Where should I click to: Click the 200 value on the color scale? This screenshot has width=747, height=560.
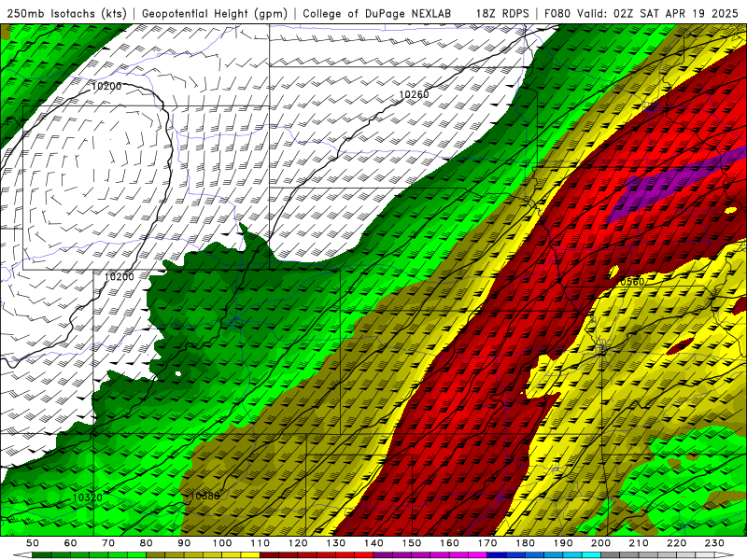click(601, 543)
